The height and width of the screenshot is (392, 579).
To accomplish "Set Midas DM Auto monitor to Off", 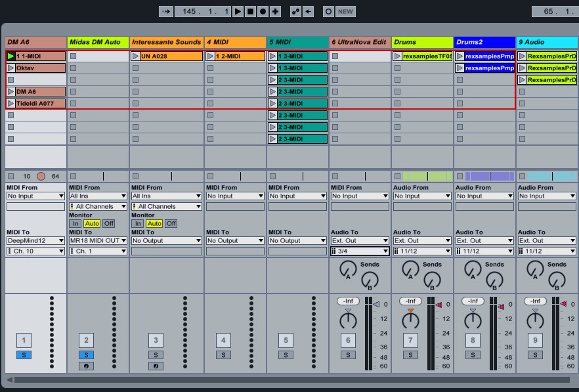I will click(x=108, y=223).
